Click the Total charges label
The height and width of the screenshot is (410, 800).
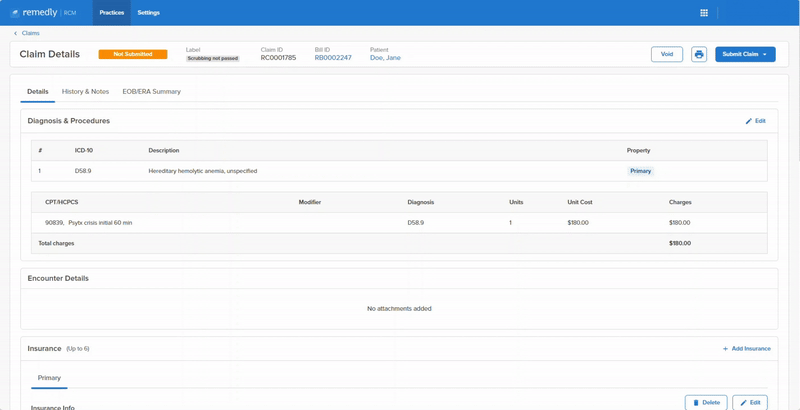(x=56, y=243)
